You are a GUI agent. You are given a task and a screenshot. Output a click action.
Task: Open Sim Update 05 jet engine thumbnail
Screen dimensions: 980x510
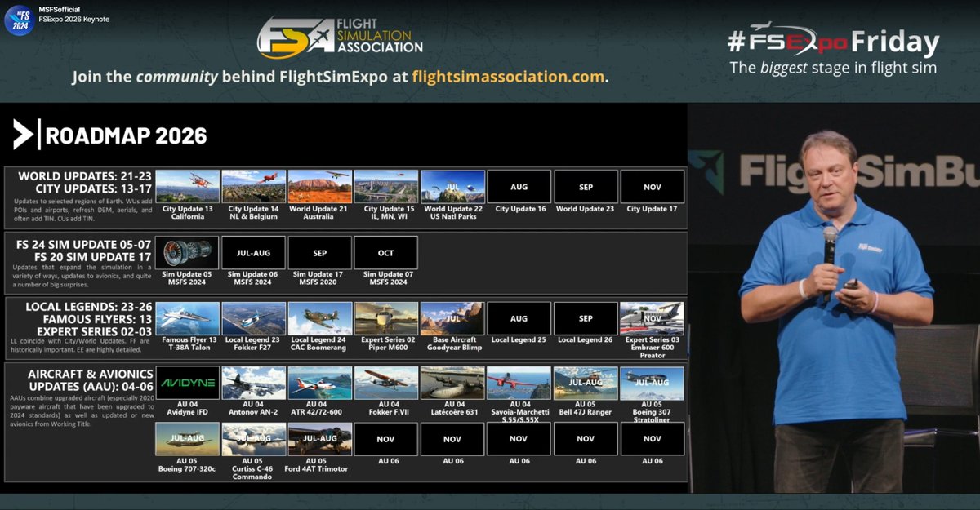(187, 252)
